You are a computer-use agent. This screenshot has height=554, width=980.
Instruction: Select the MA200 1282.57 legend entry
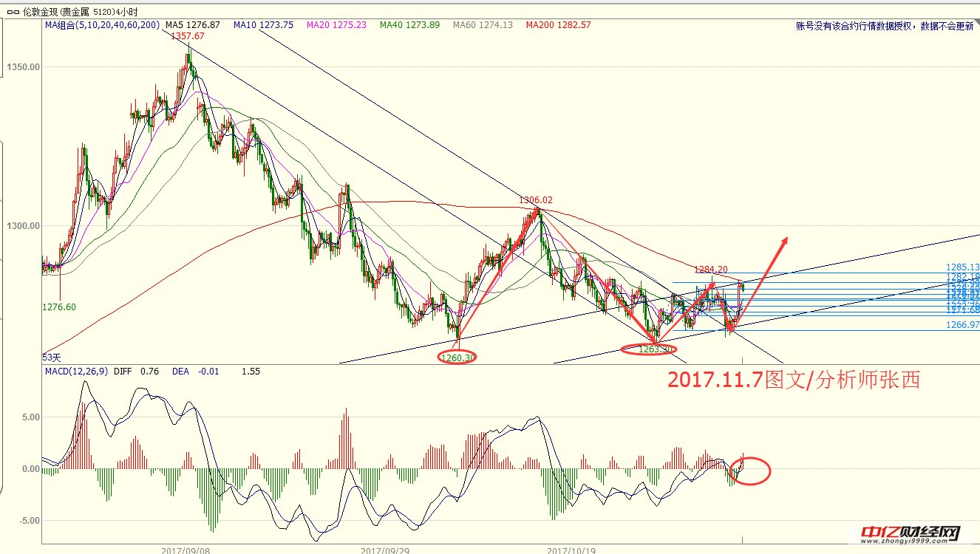[x=558, y=25]
